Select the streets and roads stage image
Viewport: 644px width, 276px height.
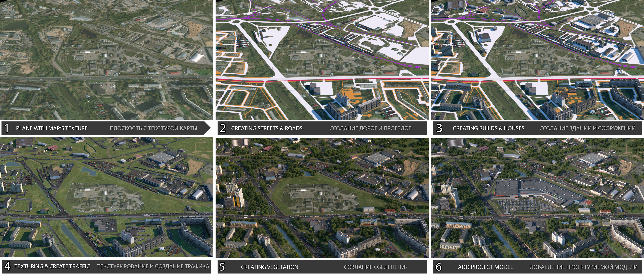click(x=322, y=60)
